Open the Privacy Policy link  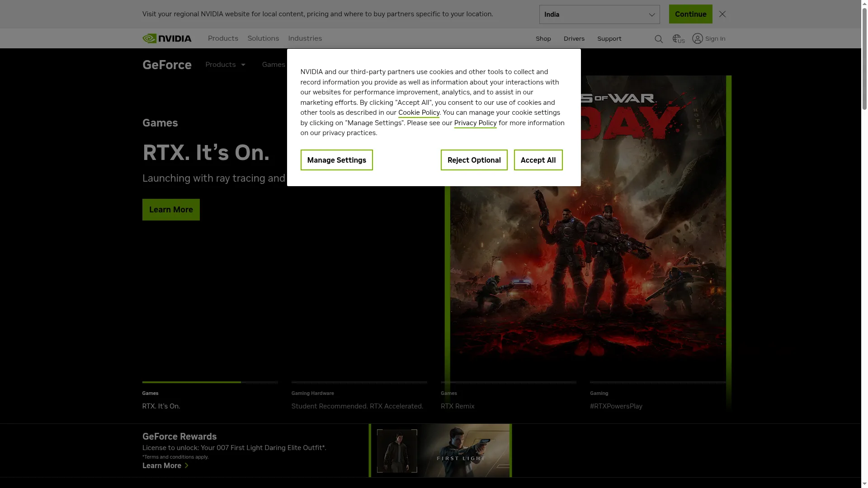click(475, 123)
